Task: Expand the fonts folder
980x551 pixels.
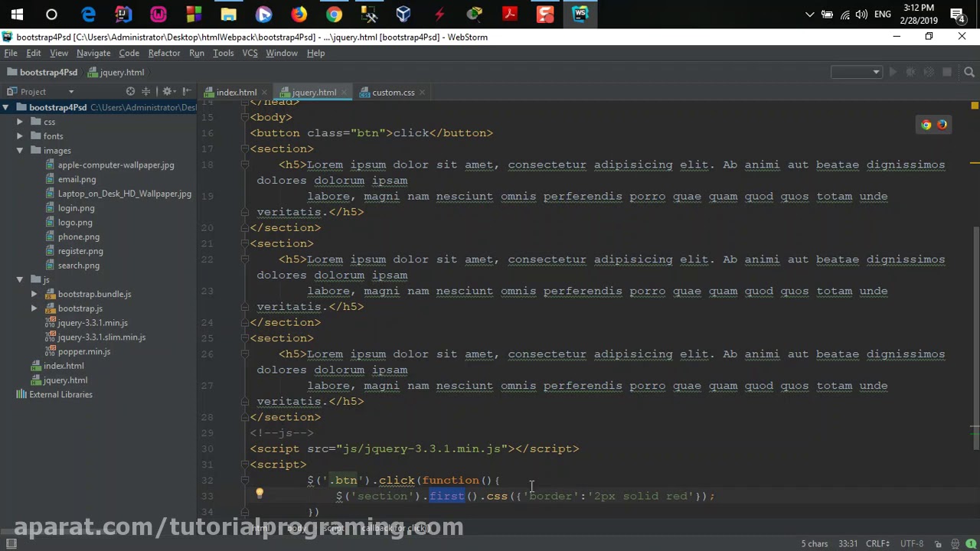Action: [19, 136]
